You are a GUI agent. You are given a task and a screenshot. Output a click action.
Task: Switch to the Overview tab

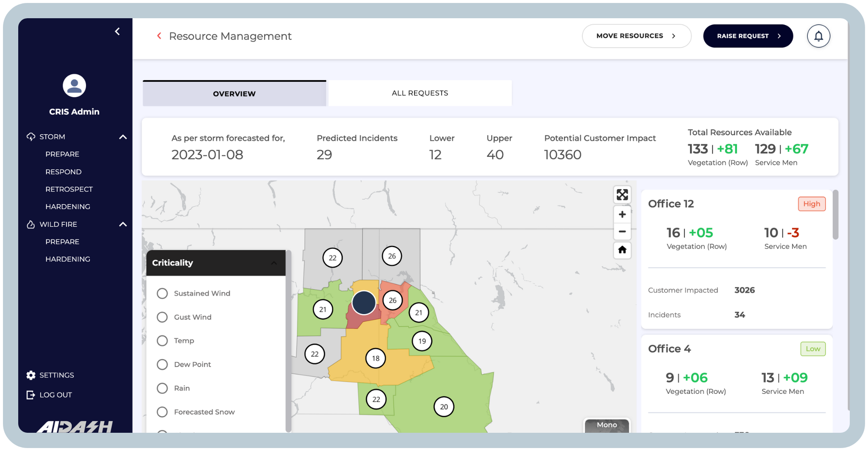click(x=234, y=93)
